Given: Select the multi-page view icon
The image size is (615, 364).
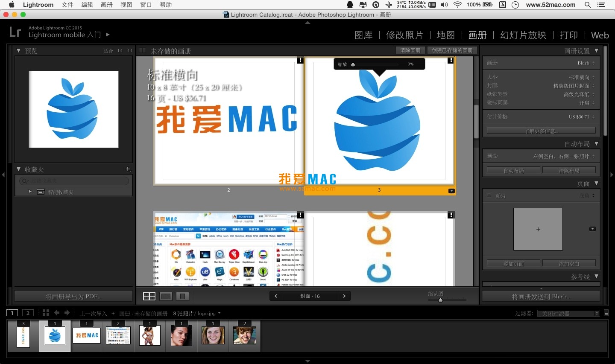Looking at the screenshot, I should tap(149, 296).
